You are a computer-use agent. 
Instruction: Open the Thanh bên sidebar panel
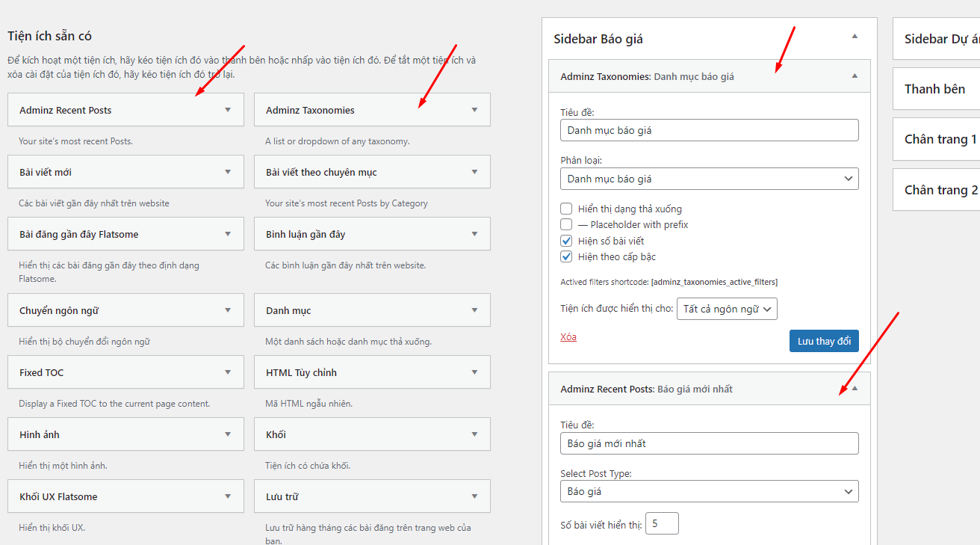pos(935,89)
